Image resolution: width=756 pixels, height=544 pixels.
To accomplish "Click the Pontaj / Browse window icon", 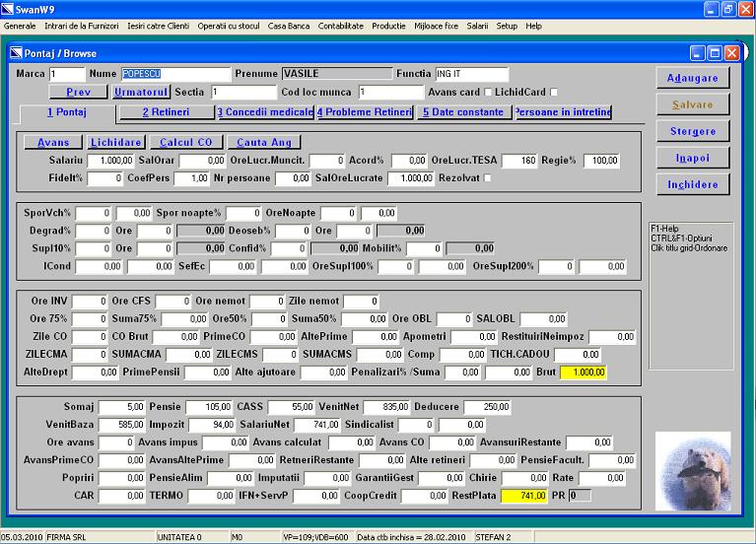I will (x=15, y=53).
